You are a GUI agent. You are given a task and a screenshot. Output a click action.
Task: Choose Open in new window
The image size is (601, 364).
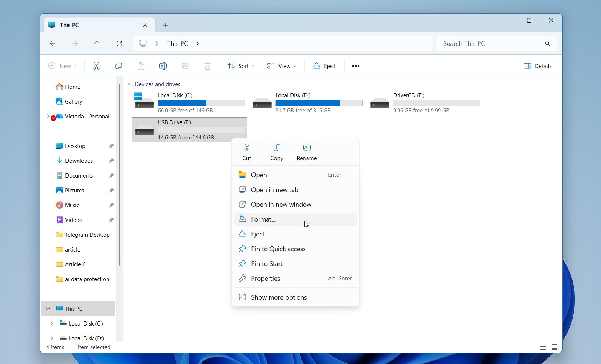(x=296, y=205)
